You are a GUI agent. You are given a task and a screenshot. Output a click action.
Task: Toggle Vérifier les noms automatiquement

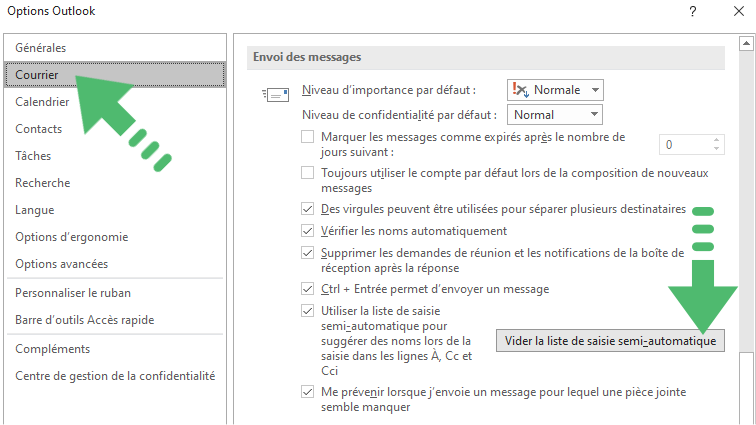[308, 231]
